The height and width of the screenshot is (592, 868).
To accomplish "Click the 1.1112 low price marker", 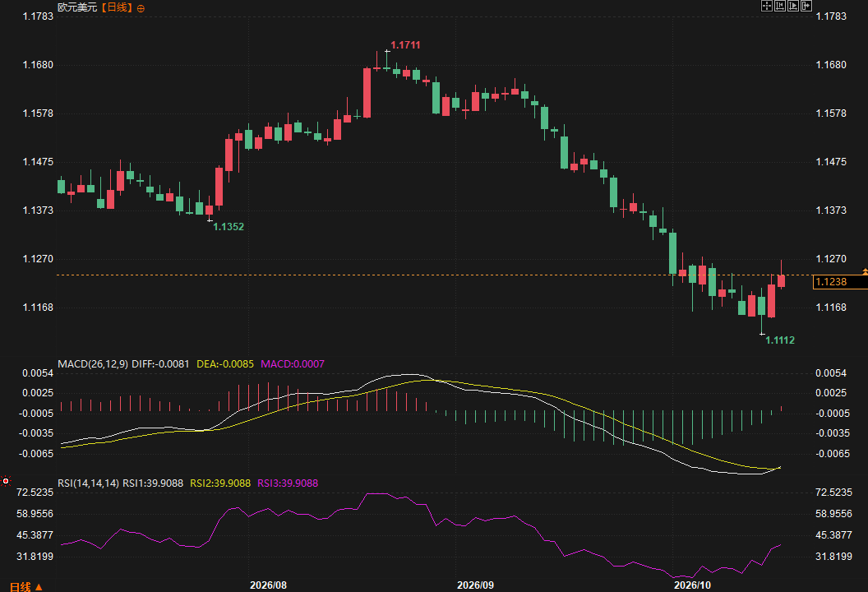I will pos(780,340).
